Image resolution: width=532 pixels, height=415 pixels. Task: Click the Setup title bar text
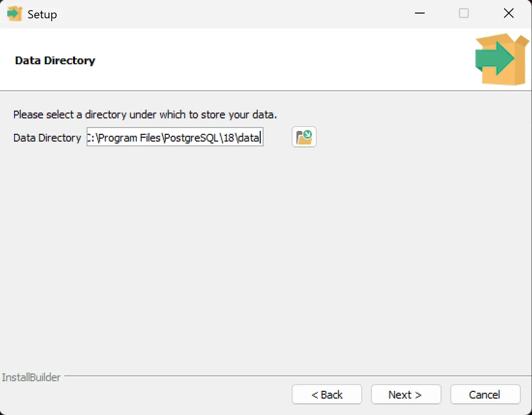[43, 14]
